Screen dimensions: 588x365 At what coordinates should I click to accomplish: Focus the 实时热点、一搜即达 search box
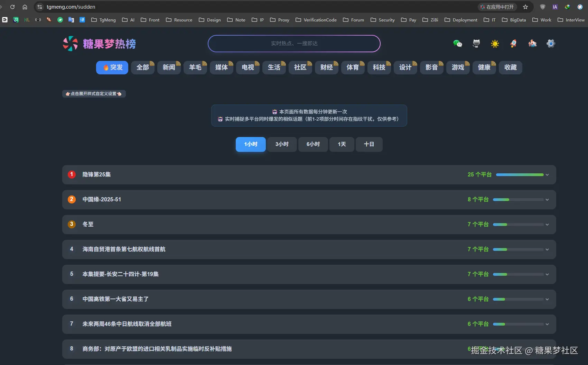click(x=294, y=44)
